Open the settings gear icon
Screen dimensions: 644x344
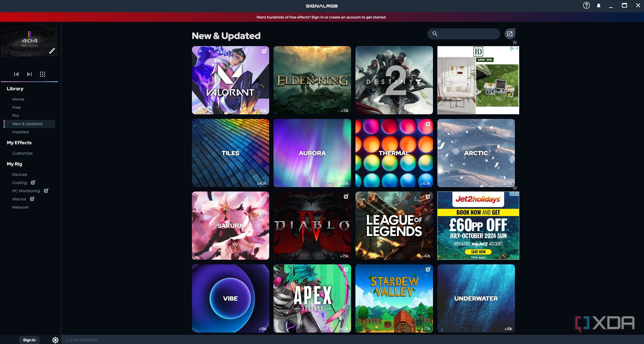pyautogui.click(x=55, y=340)
